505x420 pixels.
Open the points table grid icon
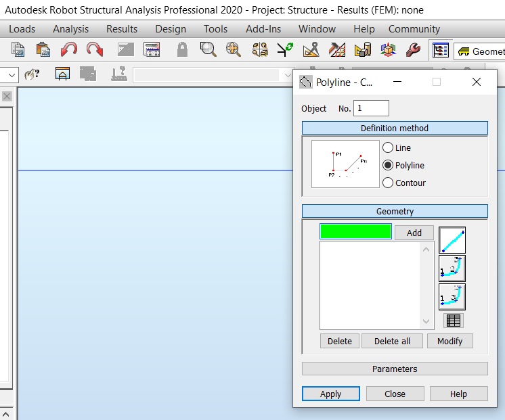pyautogui.click(x=453, y=321)
